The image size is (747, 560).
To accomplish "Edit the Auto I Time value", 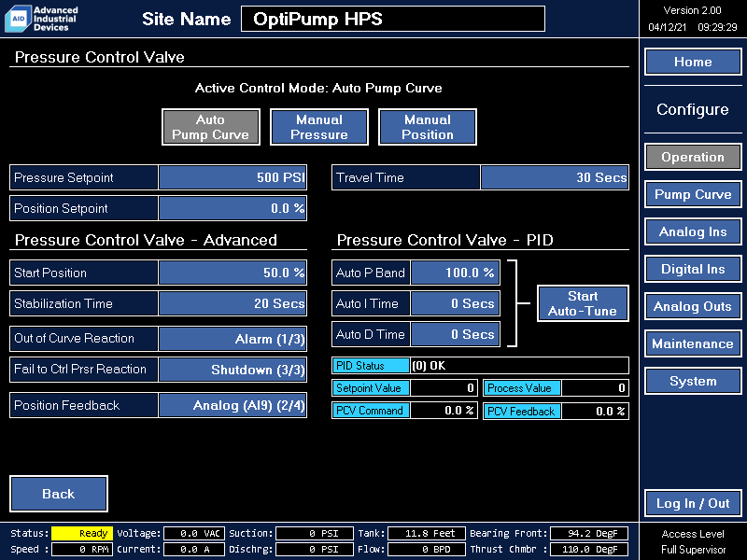I will pos(456,303).
